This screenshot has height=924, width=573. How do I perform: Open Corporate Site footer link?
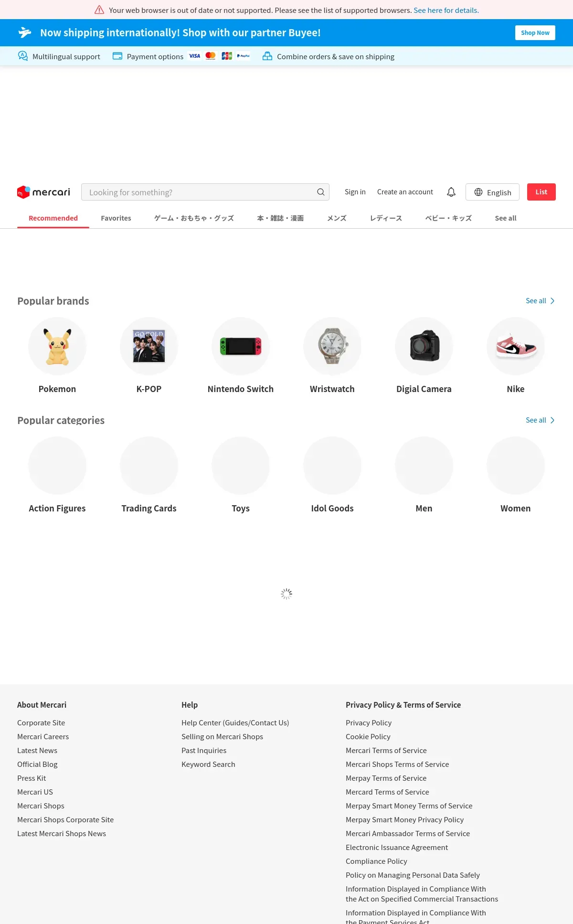[x=41, y=723]
